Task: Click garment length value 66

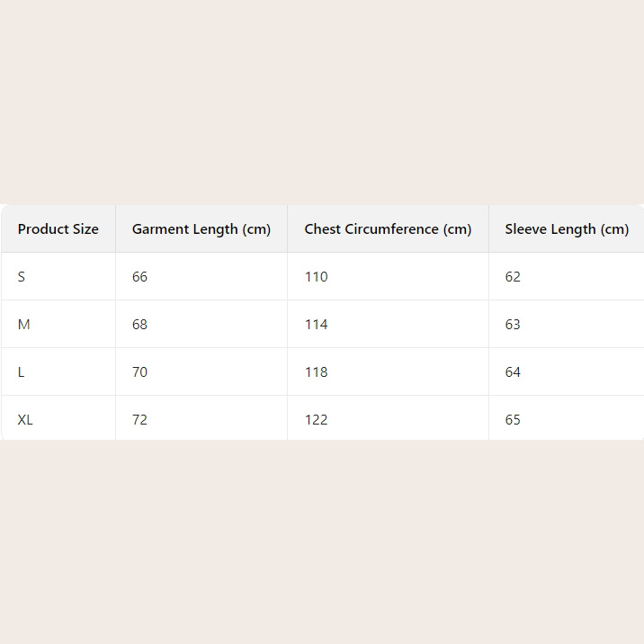Action: tap(139, 277)
